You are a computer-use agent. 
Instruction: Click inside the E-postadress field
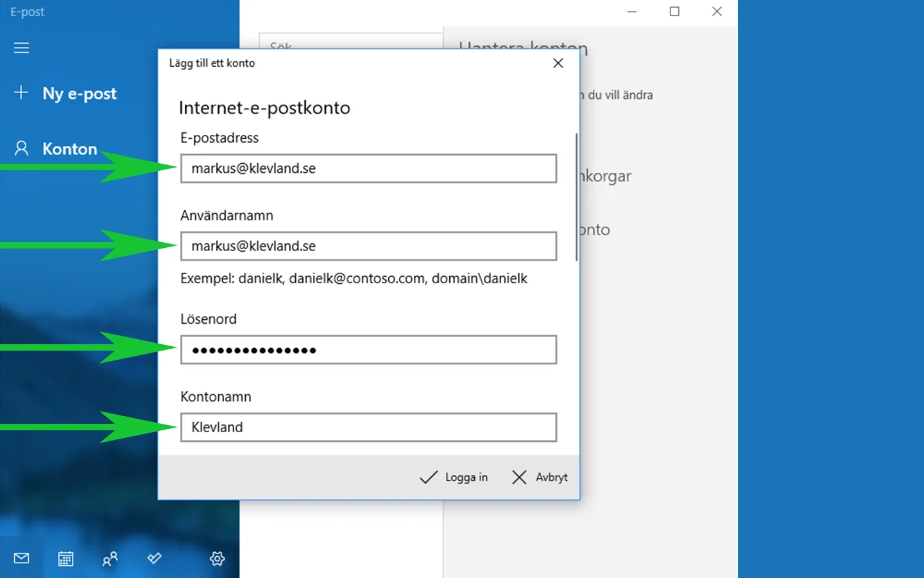point(368,168)
